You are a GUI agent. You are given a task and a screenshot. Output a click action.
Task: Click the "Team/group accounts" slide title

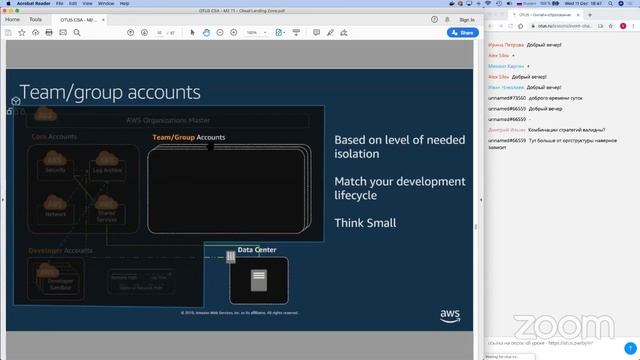click(x=110, y=92)
